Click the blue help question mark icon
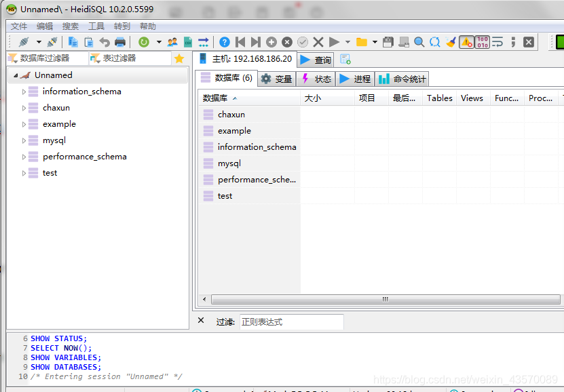Viewport: 564px width, 392px height. [x=225, y=42]
